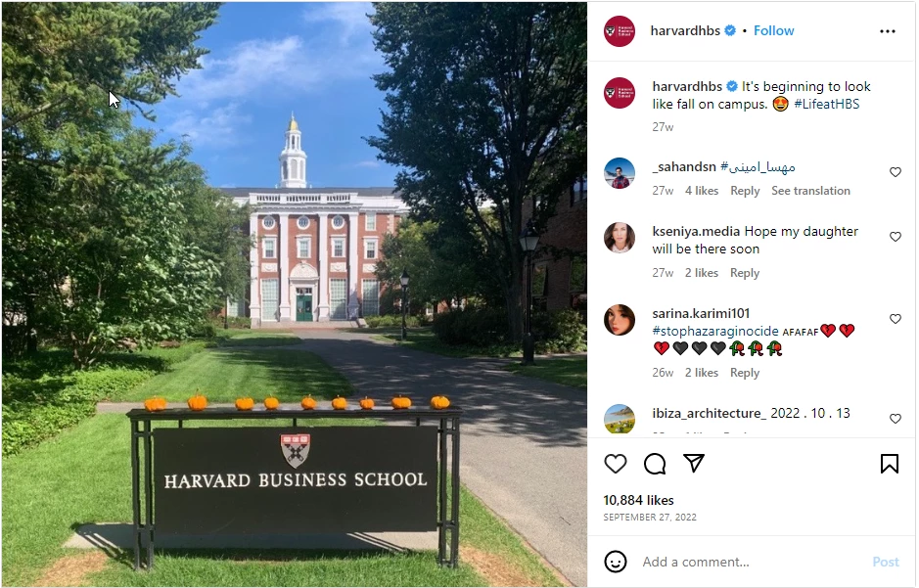Screen dimensions: 919x588
Task: Like the harvardhbs post with heart icon
Action: pos(616,464)
